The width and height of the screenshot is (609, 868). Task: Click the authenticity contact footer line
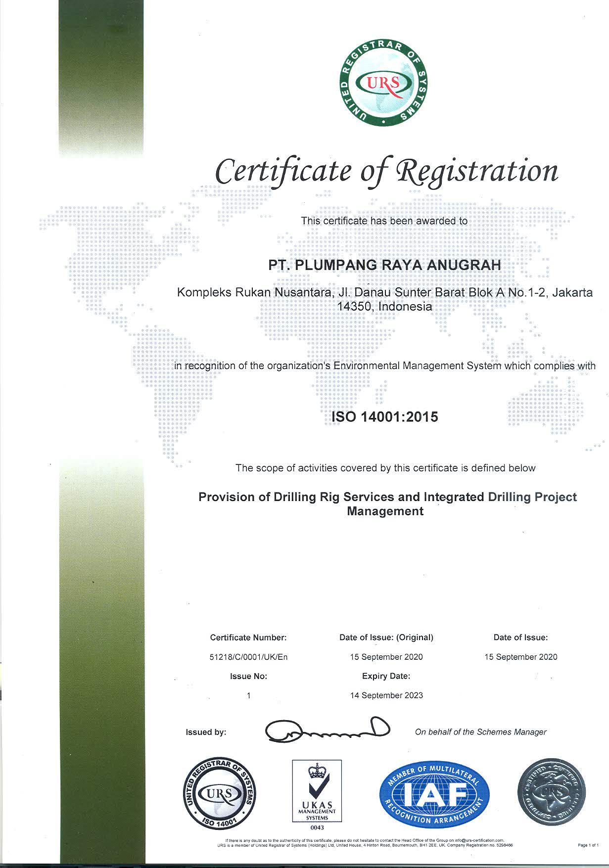[x=365, y=840]
